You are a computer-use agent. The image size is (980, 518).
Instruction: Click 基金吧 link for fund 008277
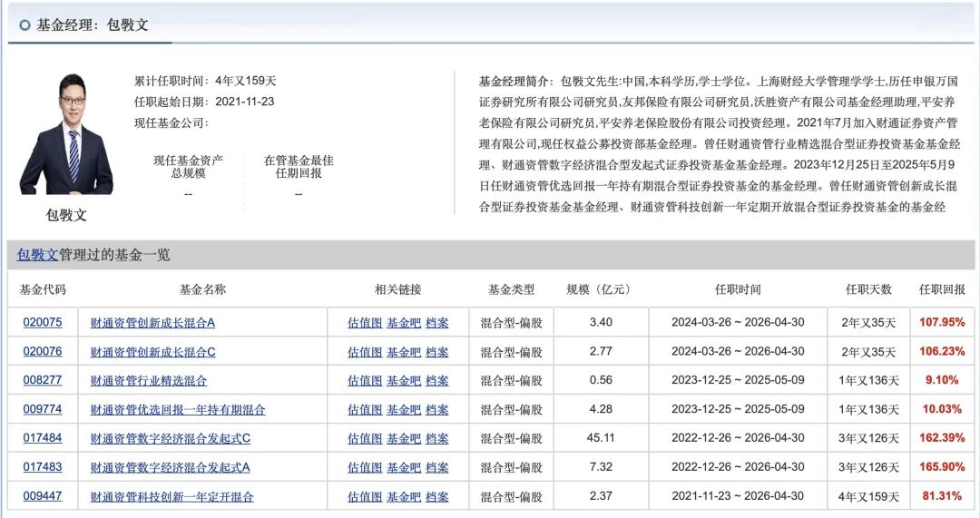pyautogui.click(x=404, y=380)
